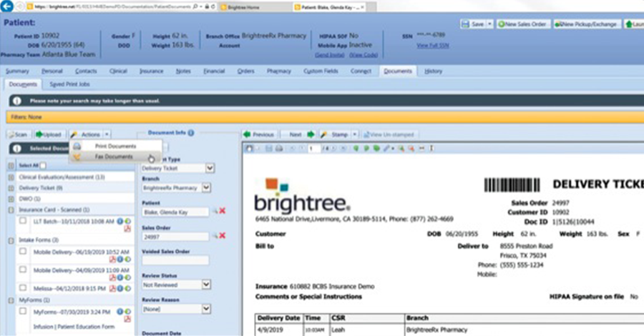Click the save icon in PDF viewer toolbar
644x336 pixels.
pos(268,149)
